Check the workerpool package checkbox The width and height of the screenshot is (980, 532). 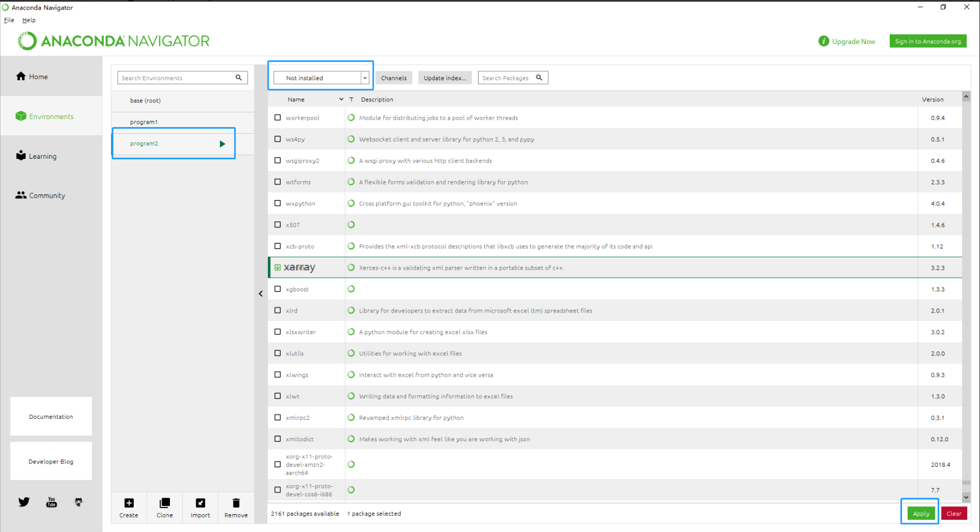coord(277,118)
